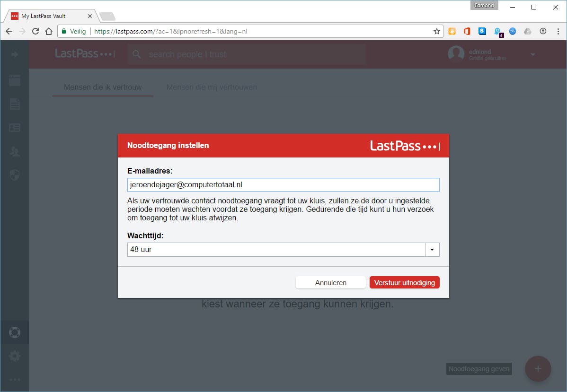Click the LastPass logo in header

(x=85, y=54)
